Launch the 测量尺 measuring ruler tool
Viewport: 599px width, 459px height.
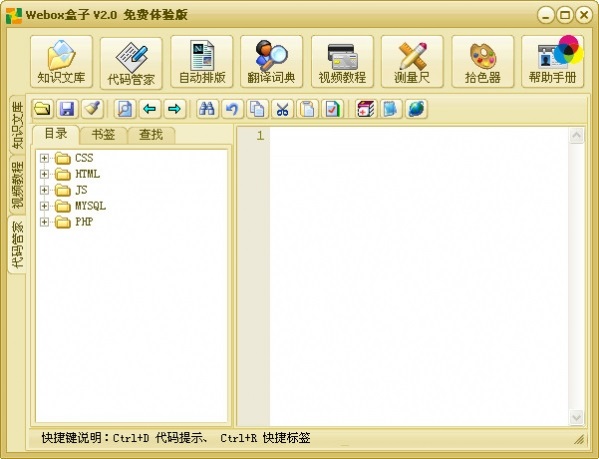(412, 62)
